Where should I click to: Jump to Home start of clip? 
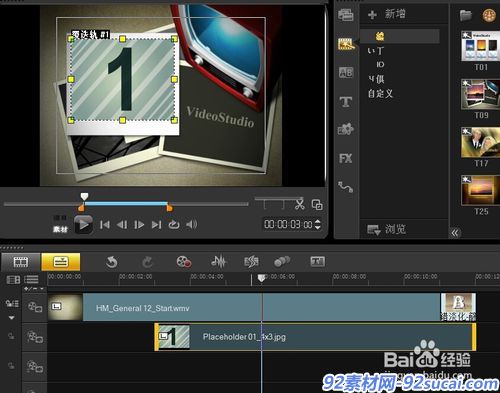click(105, 225)
